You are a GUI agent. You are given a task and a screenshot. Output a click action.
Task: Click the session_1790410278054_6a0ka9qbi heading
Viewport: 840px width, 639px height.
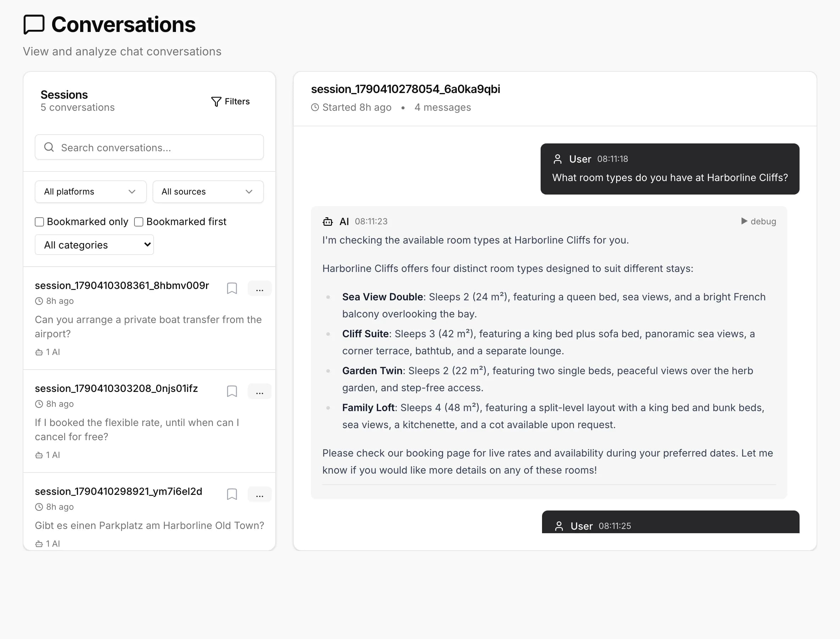(x=405, y=89)
